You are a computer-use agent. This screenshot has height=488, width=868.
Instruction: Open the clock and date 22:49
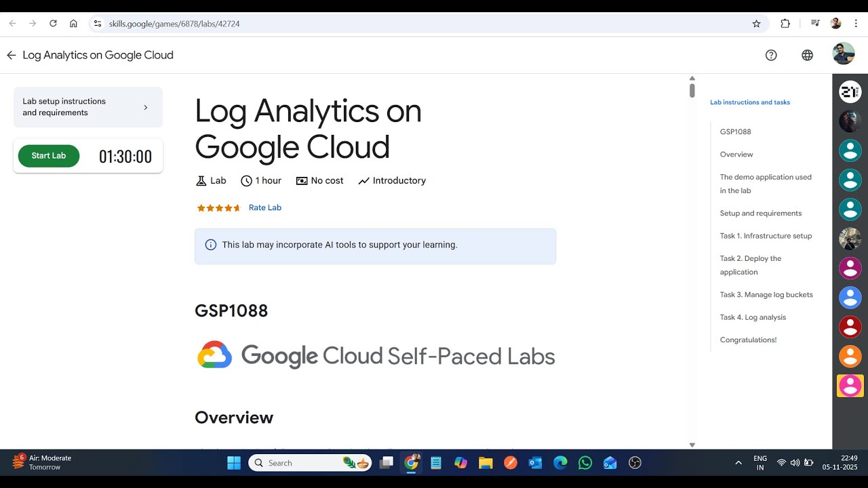click(x=840, y=463)
